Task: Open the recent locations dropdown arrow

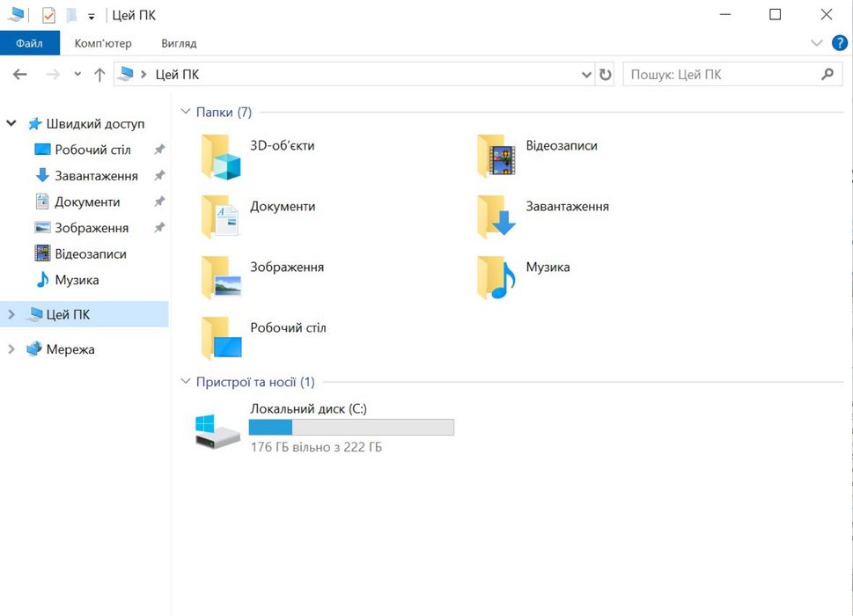Action: click(x=77, y=75)
